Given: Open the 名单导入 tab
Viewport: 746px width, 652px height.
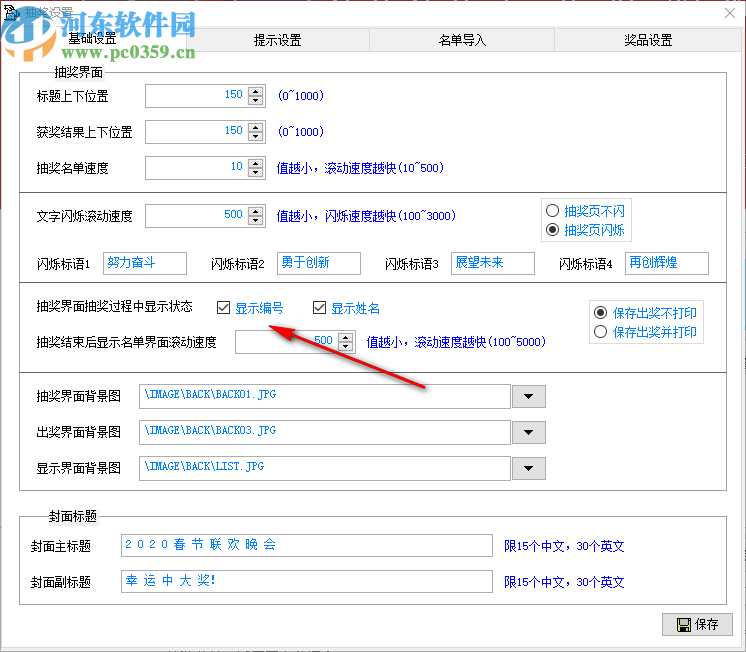Looking at the screenshot, I should 462,40.
